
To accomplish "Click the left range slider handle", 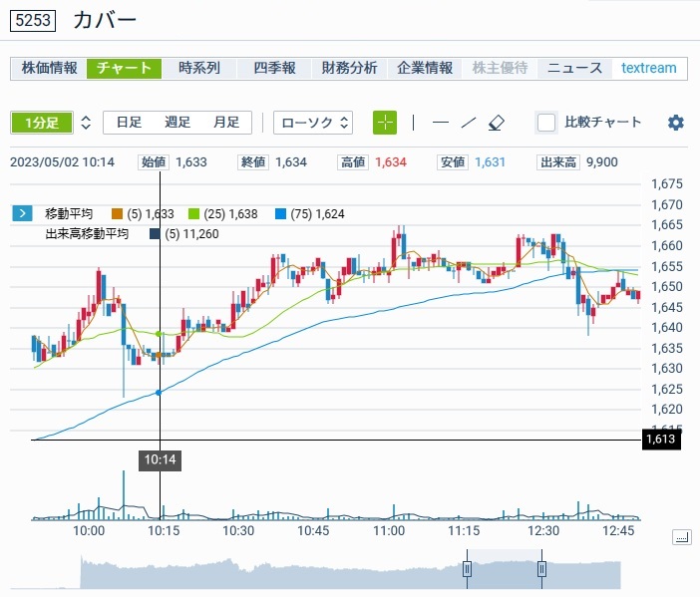I will [x=466, y=569].
